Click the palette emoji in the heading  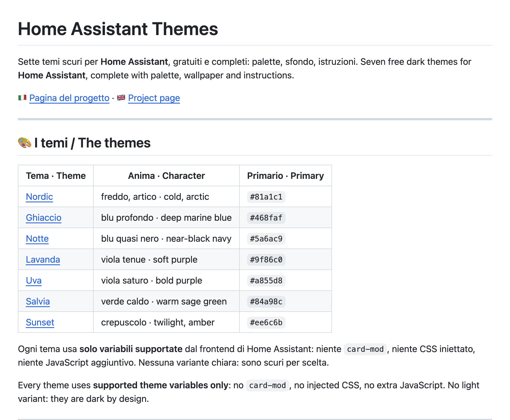coord(25,143)
